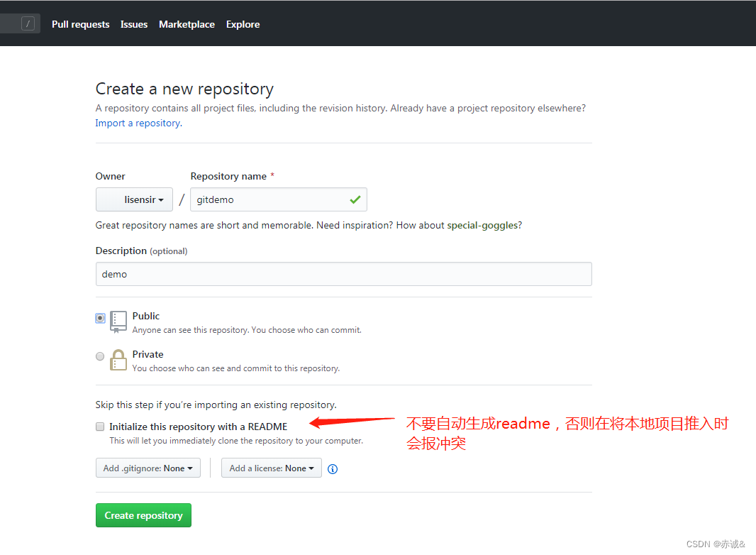Enable Initialize this repository with a README
756x555 pixels.
100,427
